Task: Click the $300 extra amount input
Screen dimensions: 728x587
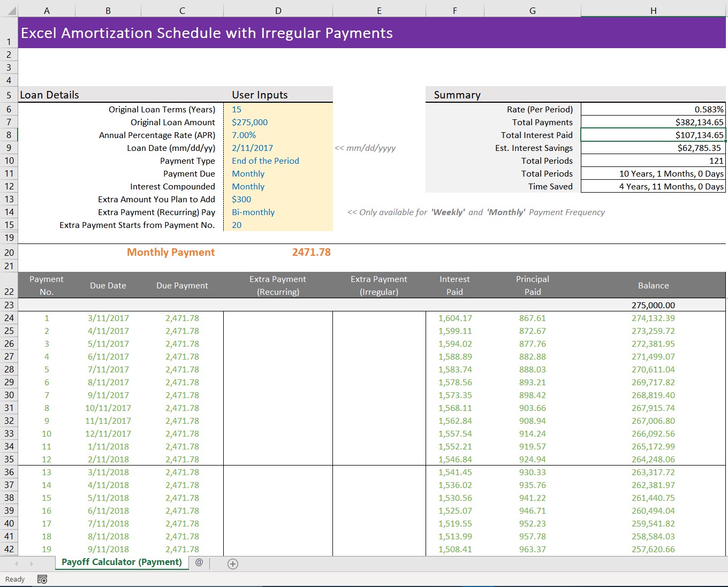Action: [x=278, y=199]
